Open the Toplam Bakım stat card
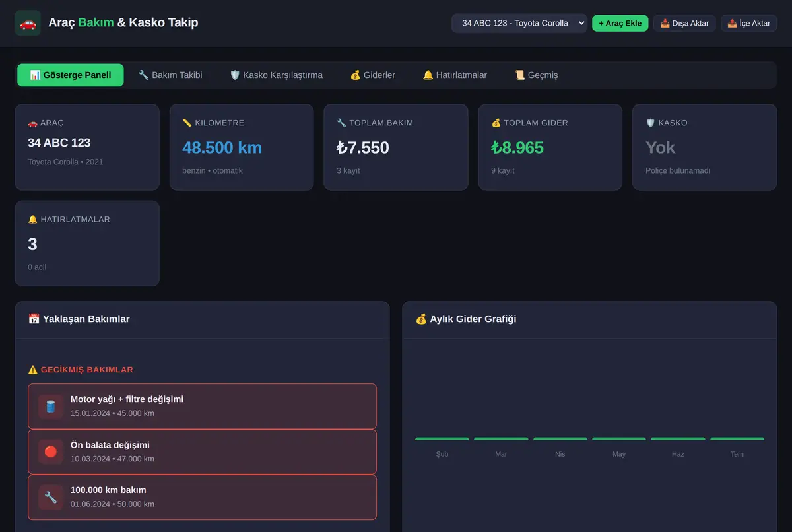Viewport: 792px width, 532px height. coord(396,147)
